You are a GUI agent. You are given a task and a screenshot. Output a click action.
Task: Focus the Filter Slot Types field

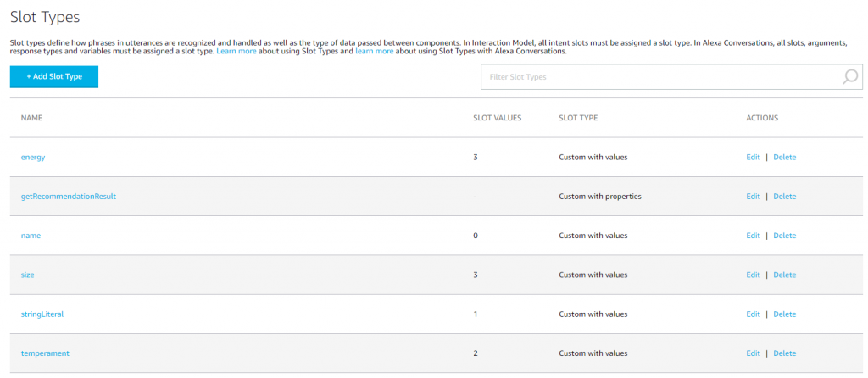pos(671,77)
